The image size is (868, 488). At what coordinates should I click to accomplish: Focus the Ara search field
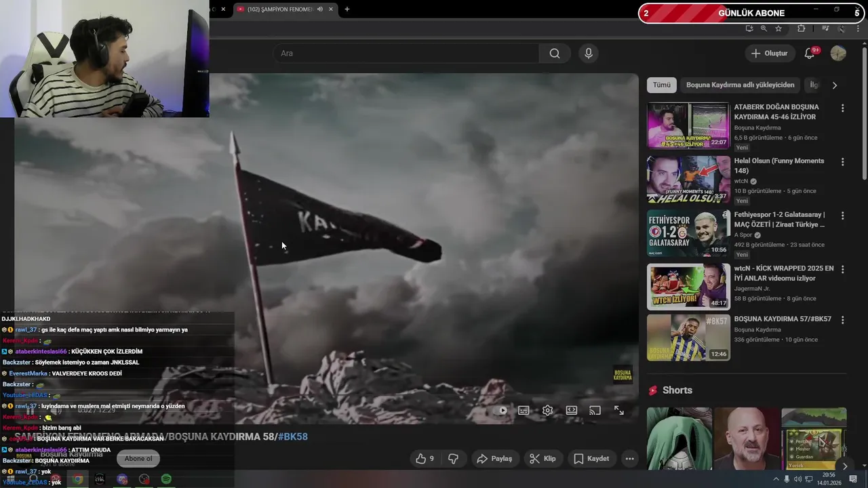(406, 54)
